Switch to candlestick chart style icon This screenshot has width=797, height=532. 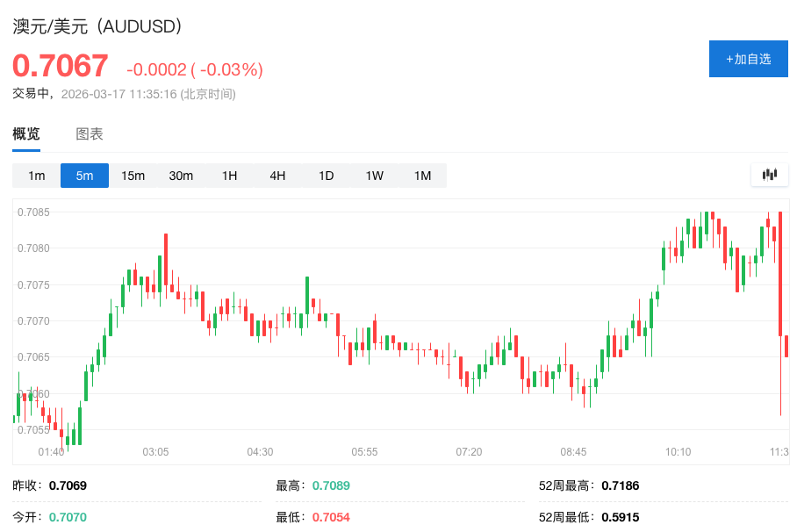tap(770, 175)
